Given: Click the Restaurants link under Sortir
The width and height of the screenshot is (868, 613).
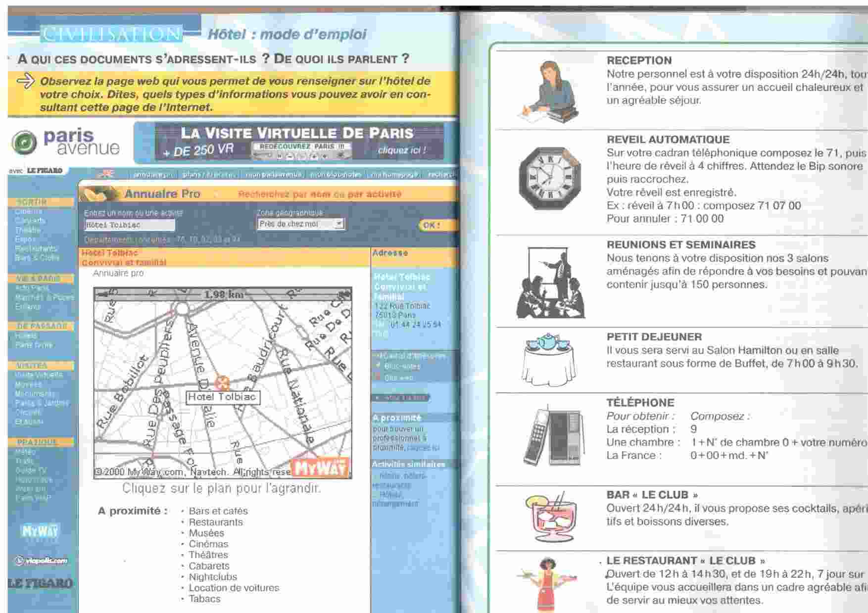Looking at the screenshot, I should click(36, 249).
